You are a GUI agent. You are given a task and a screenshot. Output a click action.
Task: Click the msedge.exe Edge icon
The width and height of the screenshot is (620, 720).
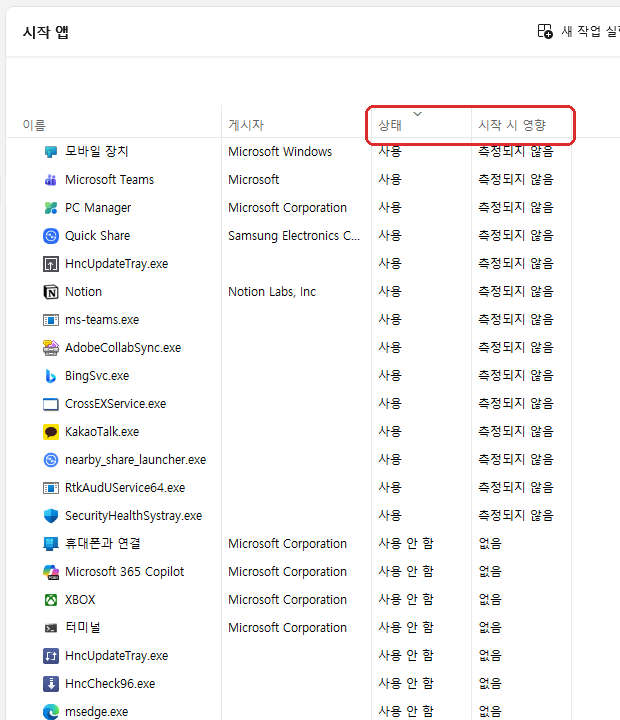[x=51, y=712]
